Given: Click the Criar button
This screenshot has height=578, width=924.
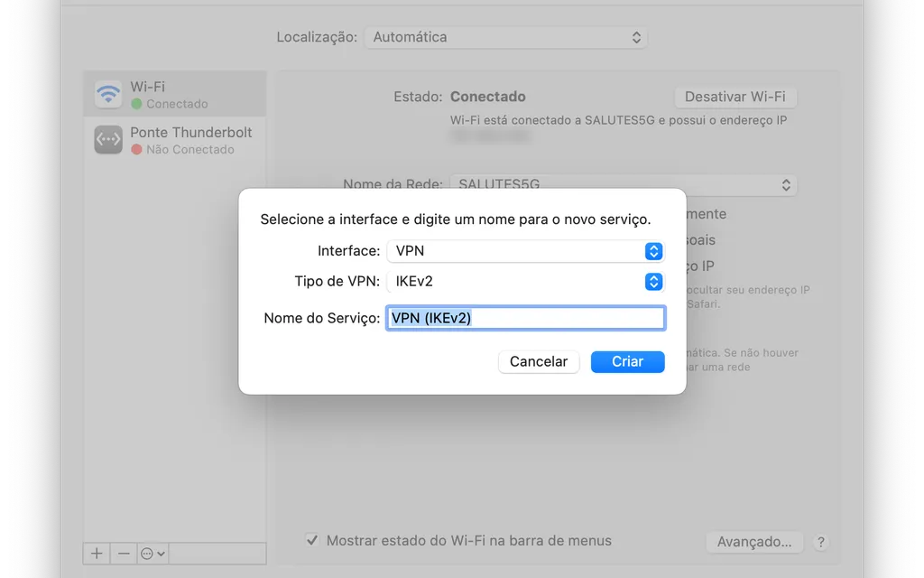Looking at the screenshot, I should point(628,361).
